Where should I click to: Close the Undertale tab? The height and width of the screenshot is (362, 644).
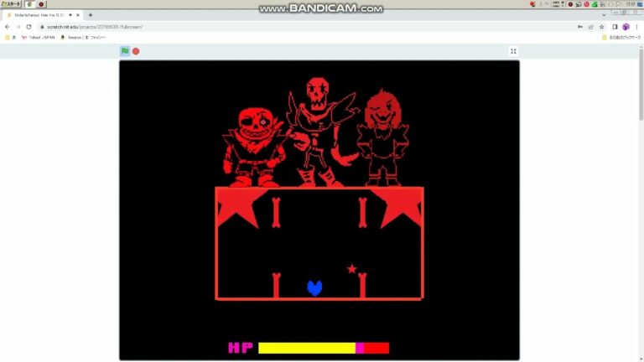78,15
